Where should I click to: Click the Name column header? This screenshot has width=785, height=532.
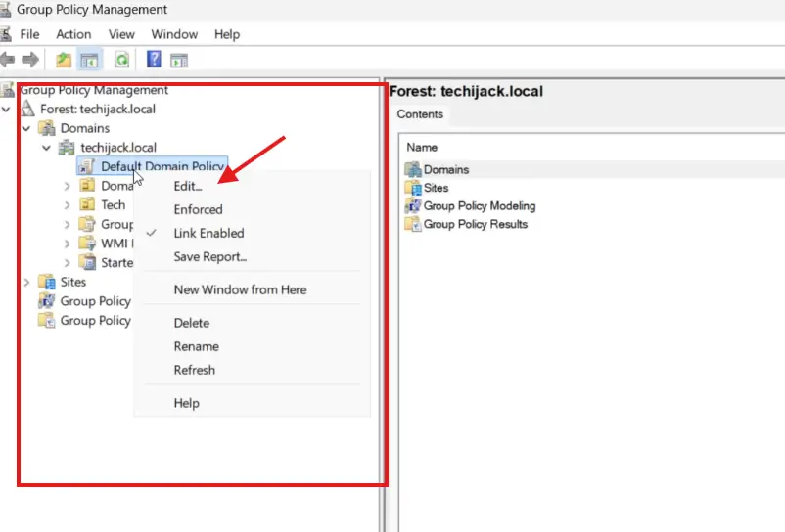coord(422,147)
